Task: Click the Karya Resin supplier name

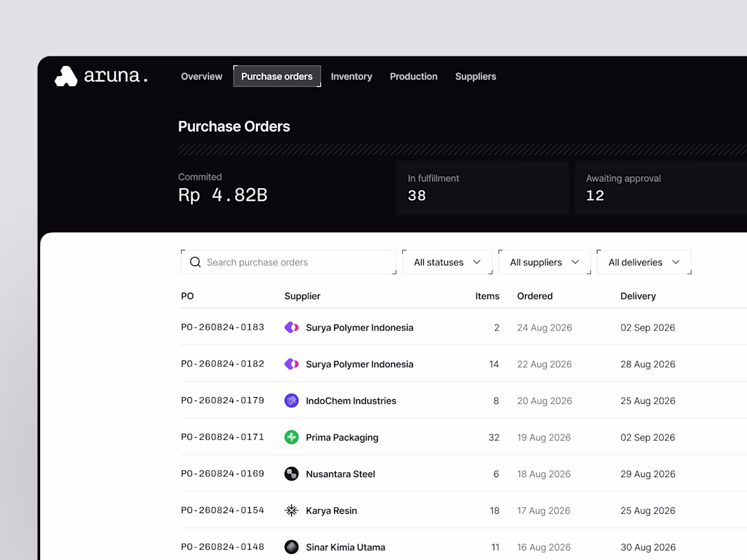Action: (x=331, y=510)
